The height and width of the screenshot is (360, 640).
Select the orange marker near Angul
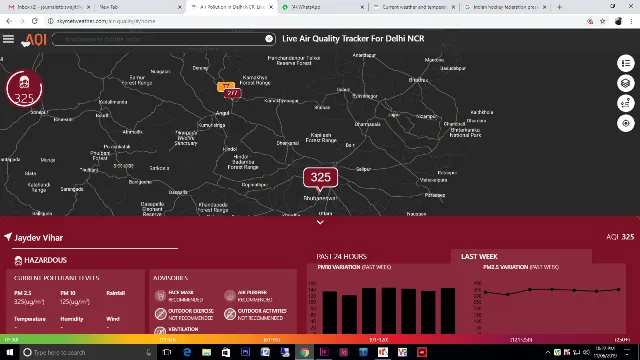point(225,86)
